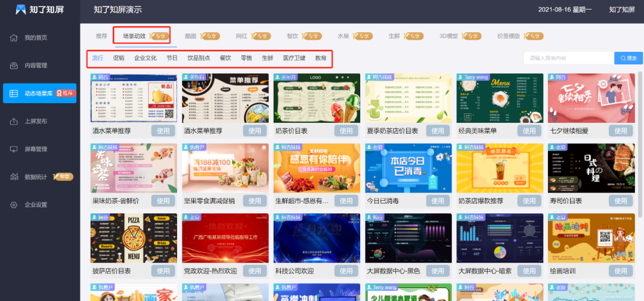
Task: Click the 推荐 badge on 动态场景库
Action: [x=66, y=93]
